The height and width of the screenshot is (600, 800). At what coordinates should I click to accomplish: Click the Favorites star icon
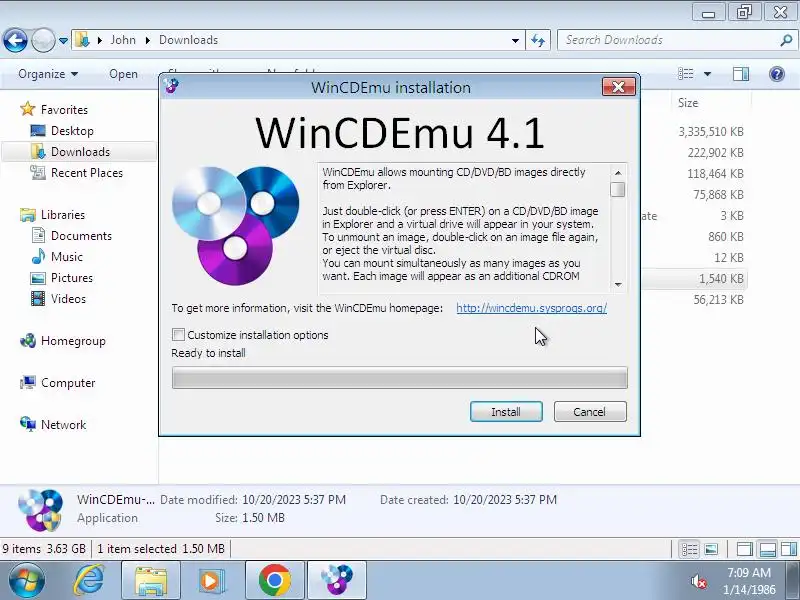tap(28, 109)
